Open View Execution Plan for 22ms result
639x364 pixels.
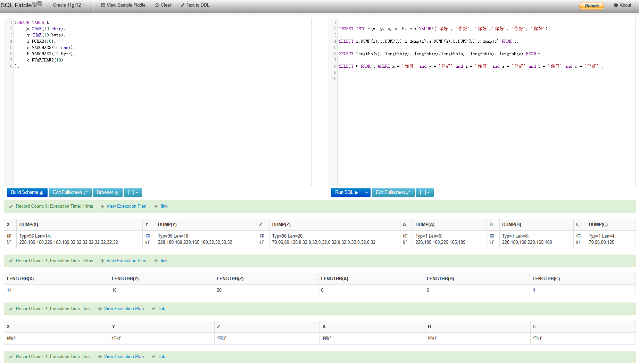[126, 261]
